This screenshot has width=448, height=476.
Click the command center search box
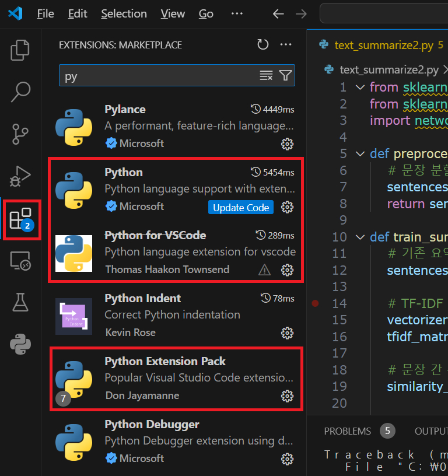pos(384,13)
